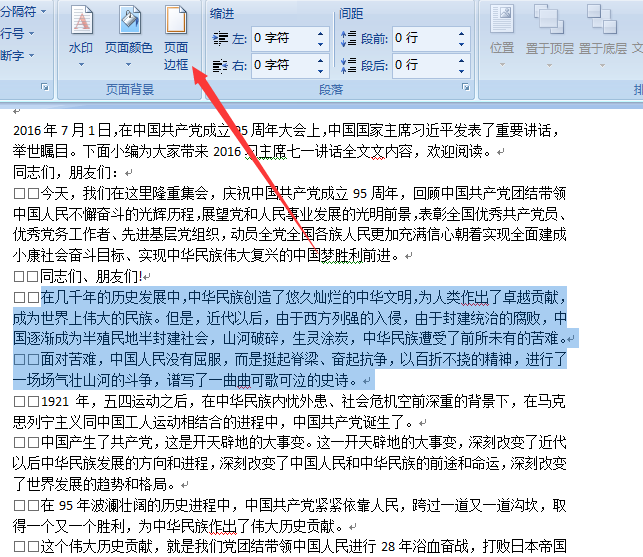Decrease the 段后 spacing value

point(461,71)
